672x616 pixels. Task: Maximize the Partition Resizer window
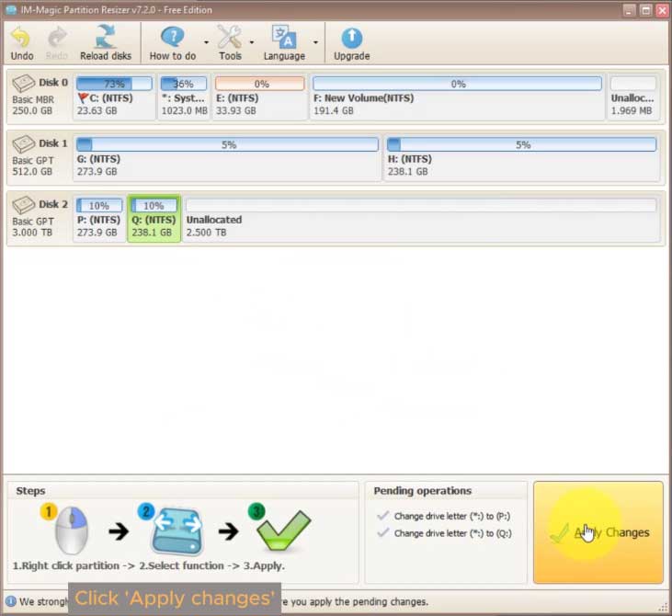pyautogui.click(x=645, y=10)
